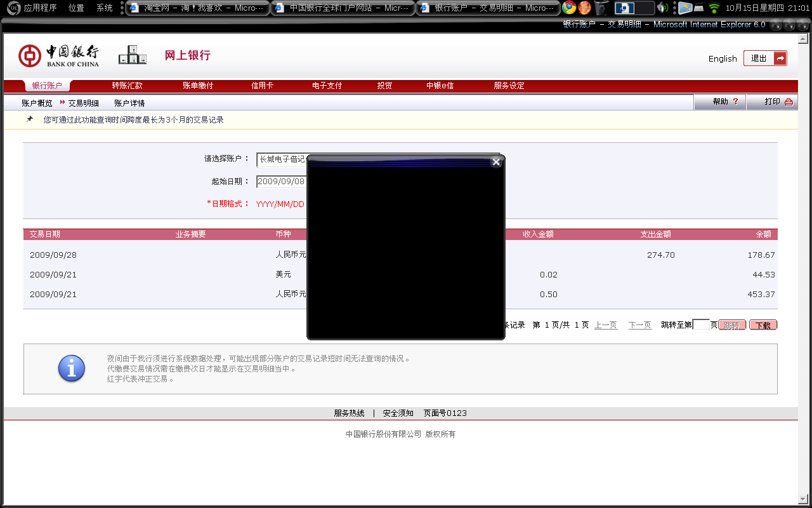
Task: Click the 上一页 previous page link
Action: click(x=605, y=325)
